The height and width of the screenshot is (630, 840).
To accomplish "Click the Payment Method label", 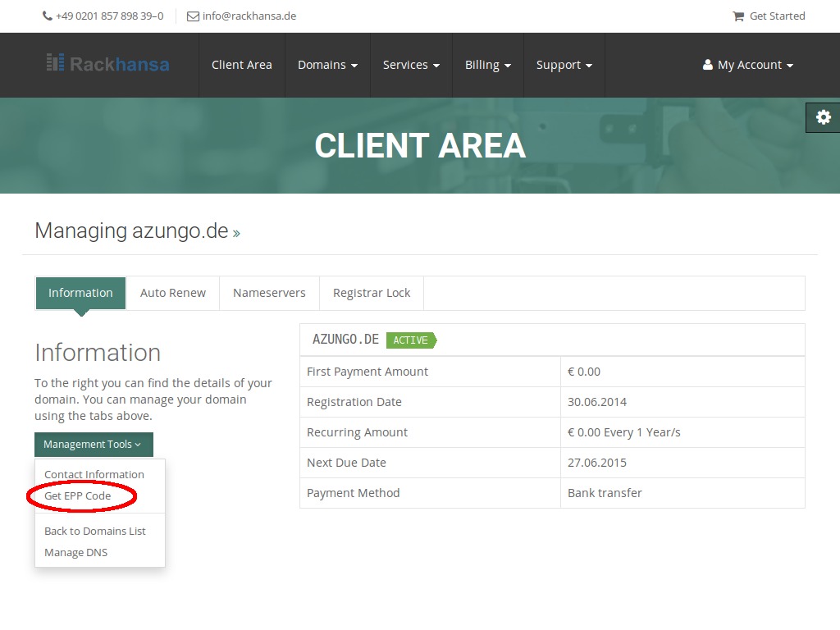I will tap(353, 493).
